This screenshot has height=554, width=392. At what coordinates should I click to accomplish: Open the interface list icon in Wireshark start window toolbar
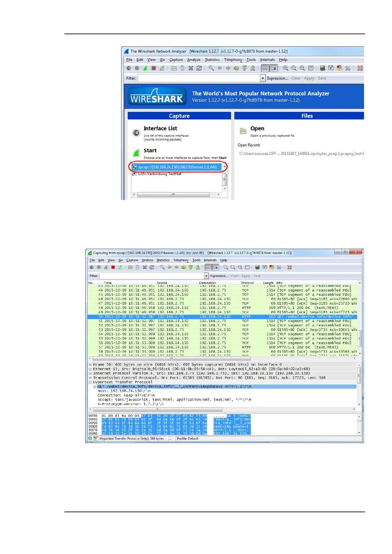click(x=129, y=68)
